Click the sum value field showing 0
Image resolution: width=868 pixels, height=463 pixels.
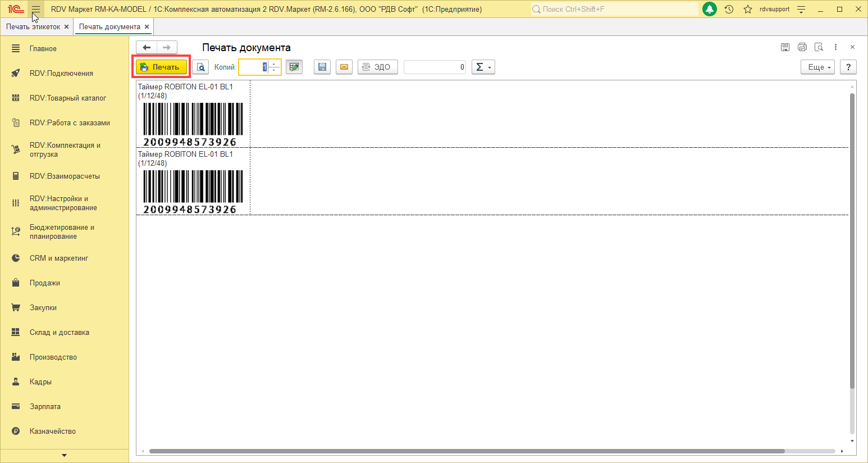click(x=435, y=67)
